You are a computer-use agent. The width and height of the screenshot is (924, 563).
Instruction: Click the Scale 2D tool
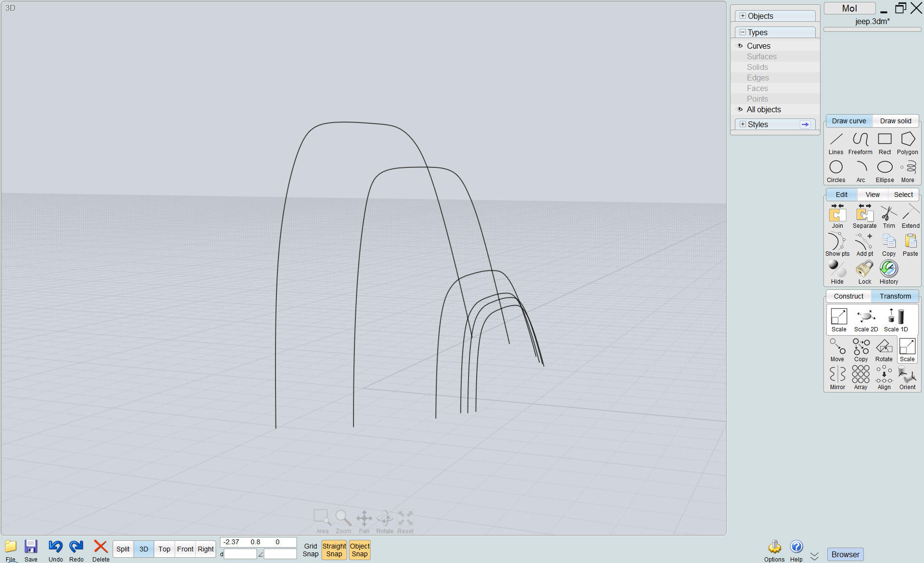pos(865,320)
